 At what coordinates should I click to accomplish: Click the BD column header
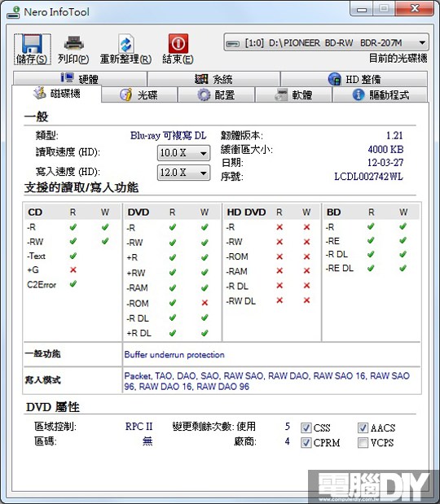[333, 213]
